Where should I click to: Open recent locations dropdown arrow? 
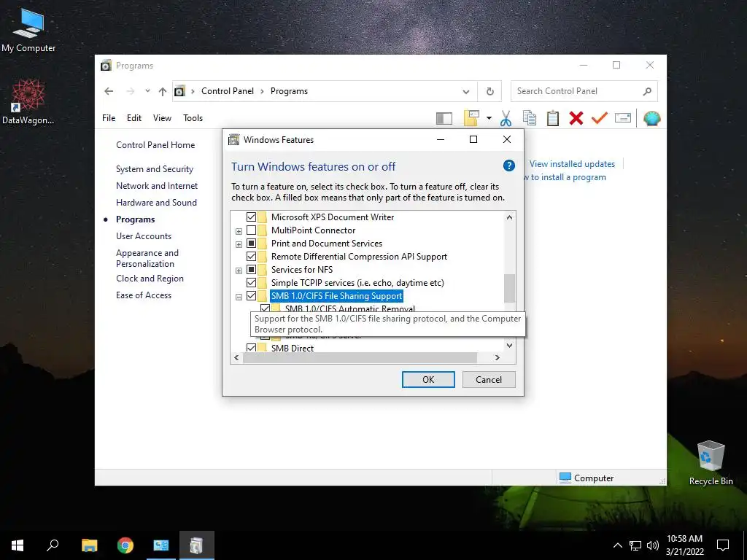pos(147,91)
